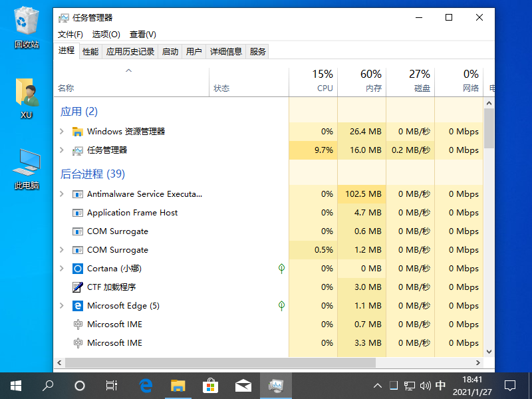This screenshot has width=532, height=399.
Task: Click the 状态 column header
Action: pyautogui.click(x=249, y=82)
